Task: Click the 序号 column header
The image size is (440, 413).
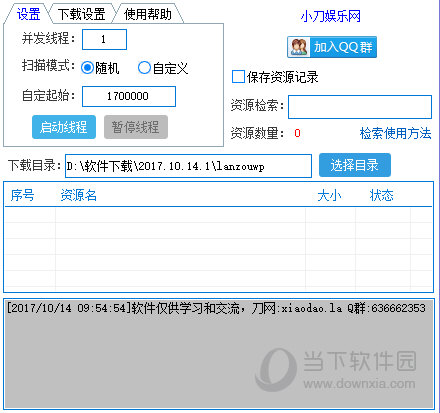Action: [x=22, y=195]
